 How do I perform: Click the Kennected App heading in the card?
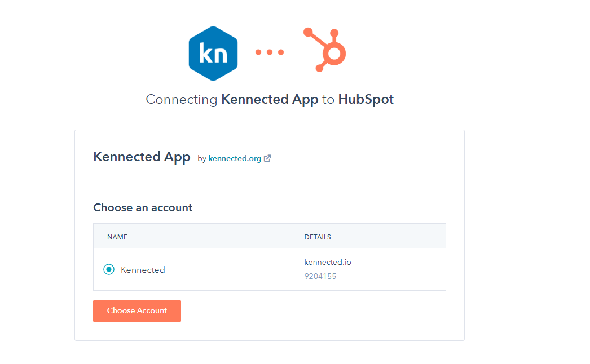(142, 157)
